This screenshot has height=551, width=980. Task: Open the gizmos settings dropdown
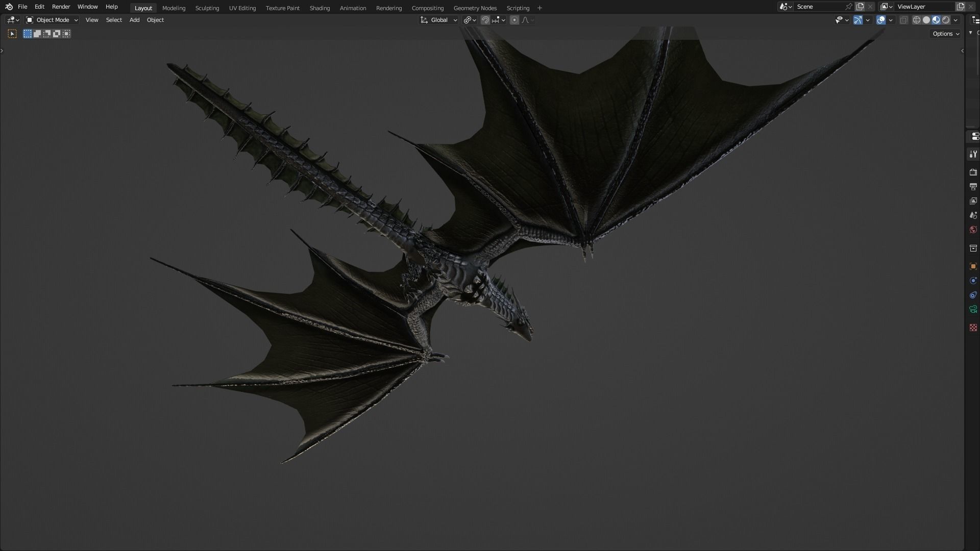click(x=868, y=20)
